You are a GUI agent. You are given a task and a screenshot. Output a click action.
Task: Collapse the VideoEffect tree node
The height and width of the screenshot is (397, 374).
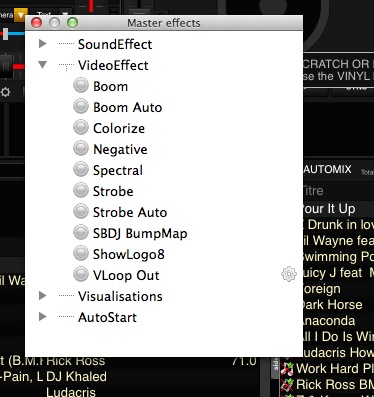pos(42,64)
